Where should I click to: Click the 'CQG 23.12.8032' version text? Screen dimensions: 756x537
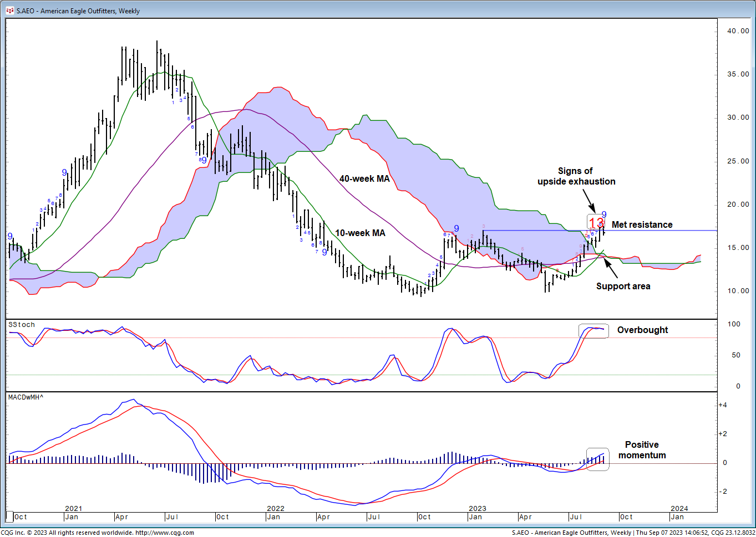point(733,533)
